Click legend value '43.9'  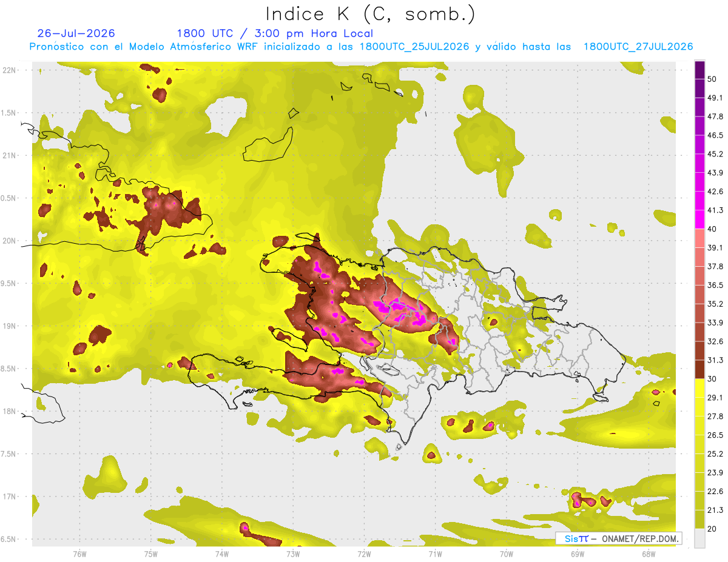[715, 173]
